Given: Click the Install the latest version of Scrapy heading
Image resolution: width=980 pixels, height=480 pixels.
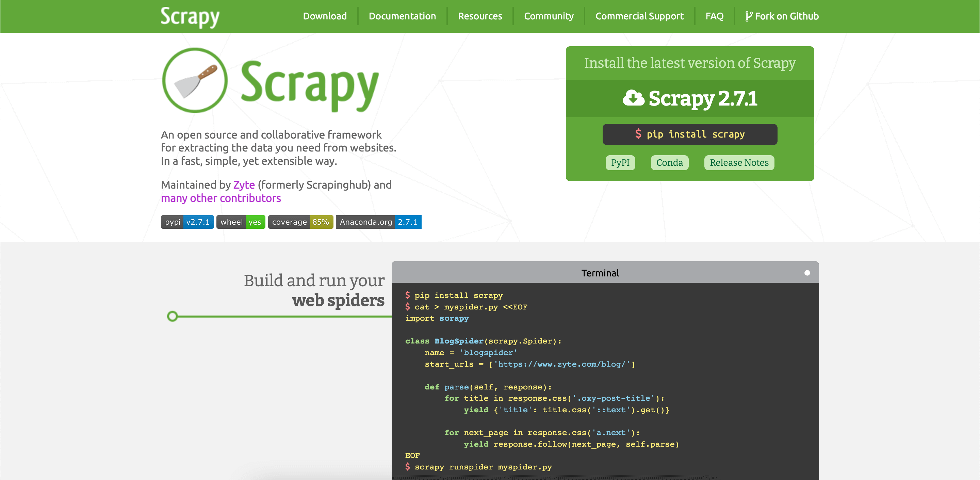Looking at the screenshot, I should [x=690, y=63].
